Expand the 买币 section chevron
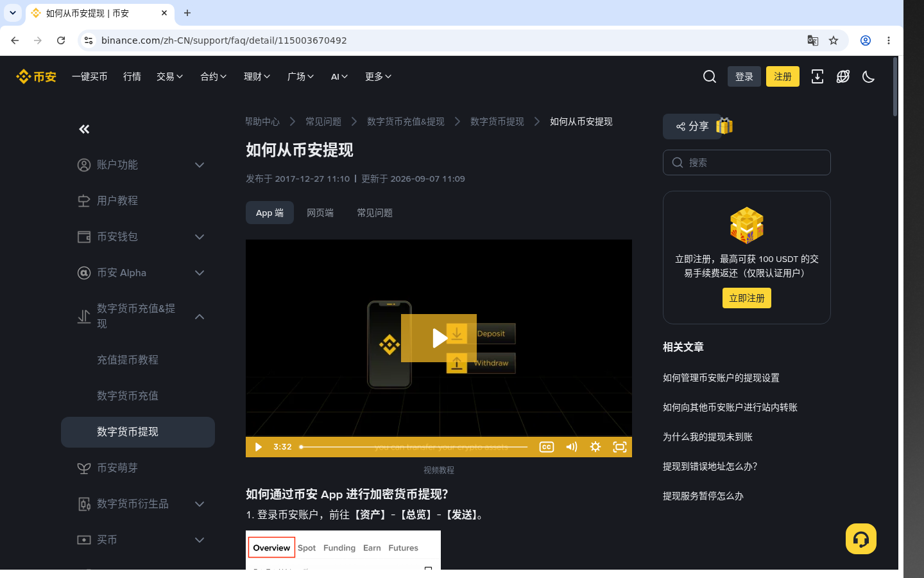The width and height of the screenshot is (924, 578). tap(200, 540)
